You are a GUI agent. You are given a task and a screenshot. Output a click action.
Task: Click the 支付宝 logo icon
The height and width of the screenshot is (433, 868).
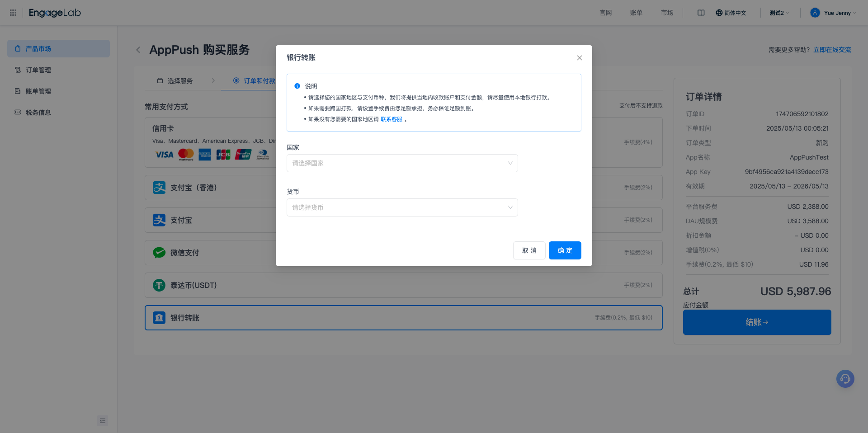click(159, 220)
